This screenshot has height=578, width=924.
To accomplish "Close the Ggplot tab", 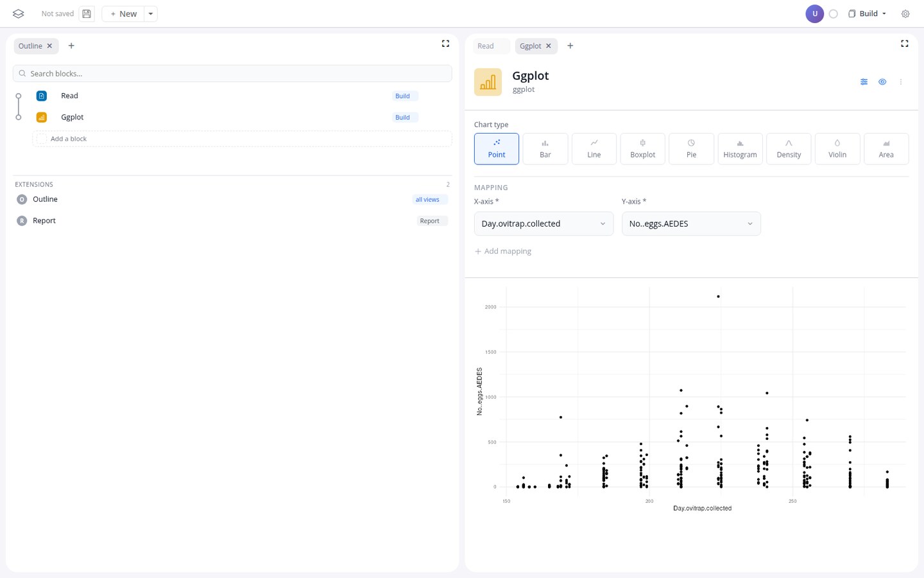I will (548, 46).
